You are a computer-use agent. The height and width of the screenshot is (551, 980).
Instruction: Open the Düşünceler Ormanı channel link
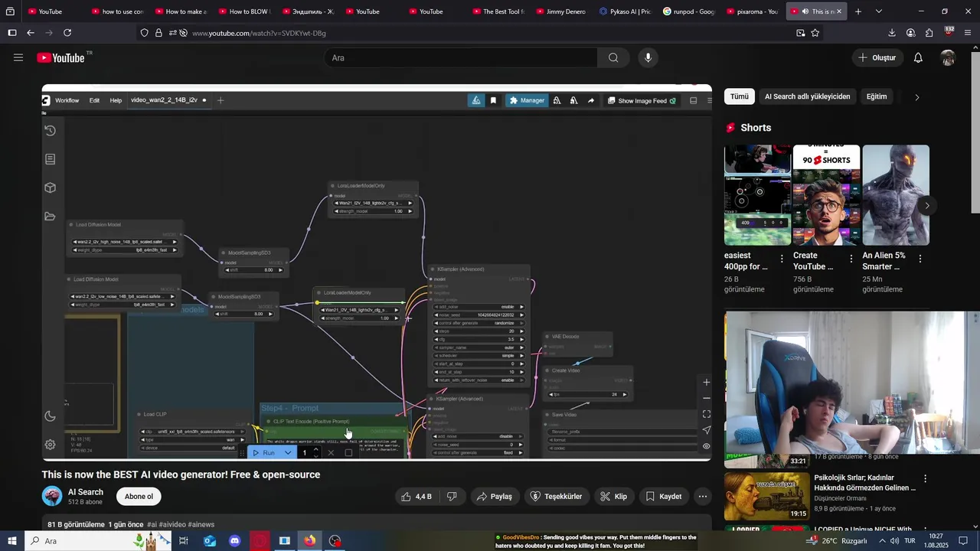840,498
